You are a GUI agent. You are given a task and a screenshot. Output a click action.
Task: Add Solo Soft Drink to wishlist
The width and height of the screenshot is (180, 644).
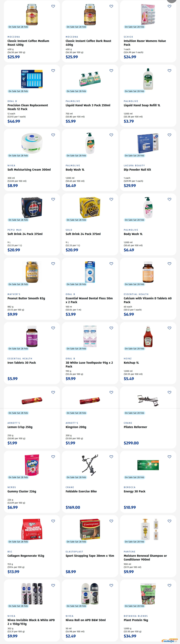111,199
